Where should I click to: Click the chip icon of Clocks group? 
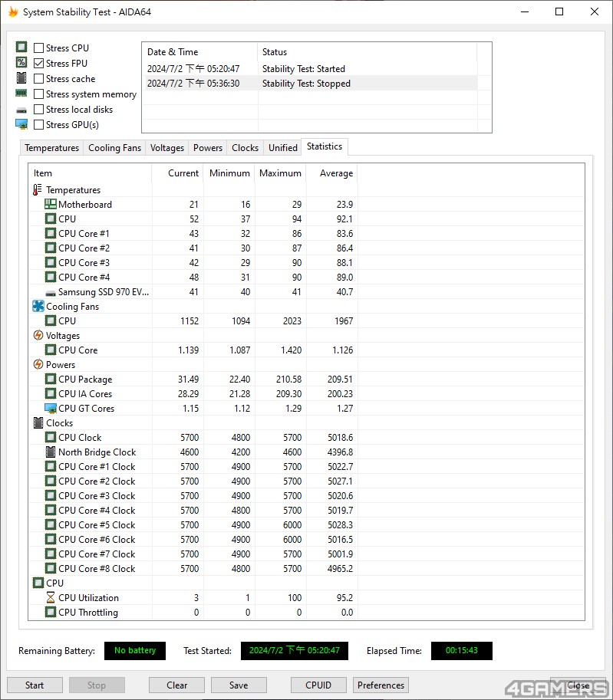click(x=38, y=422)
